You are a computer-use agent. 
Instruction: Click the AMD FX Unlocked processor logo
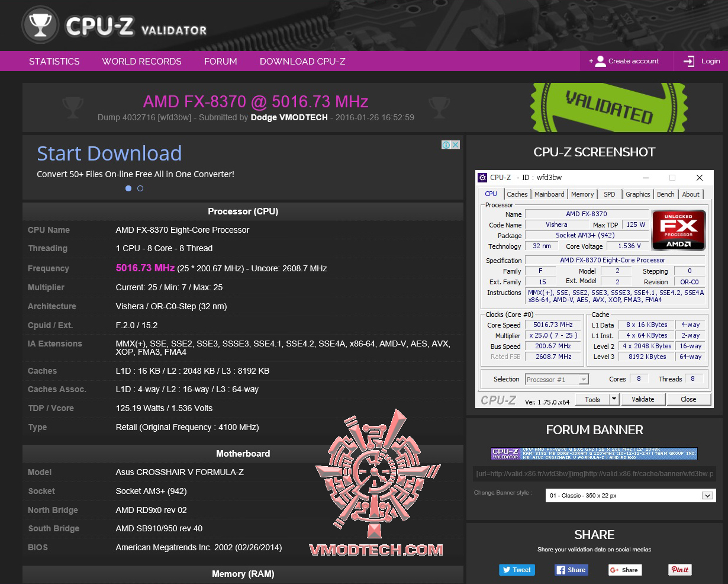(678, 230)
